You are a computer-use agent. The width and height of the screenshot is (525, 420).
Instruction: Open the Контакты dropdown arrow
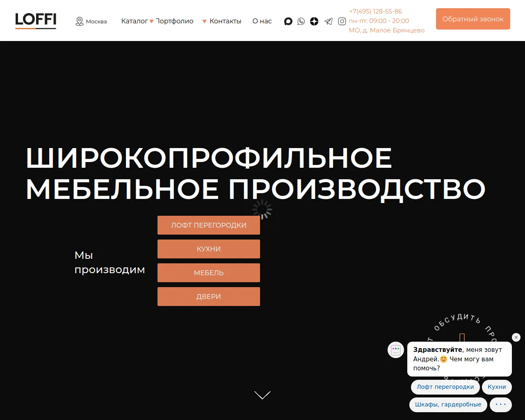(204, 21)
